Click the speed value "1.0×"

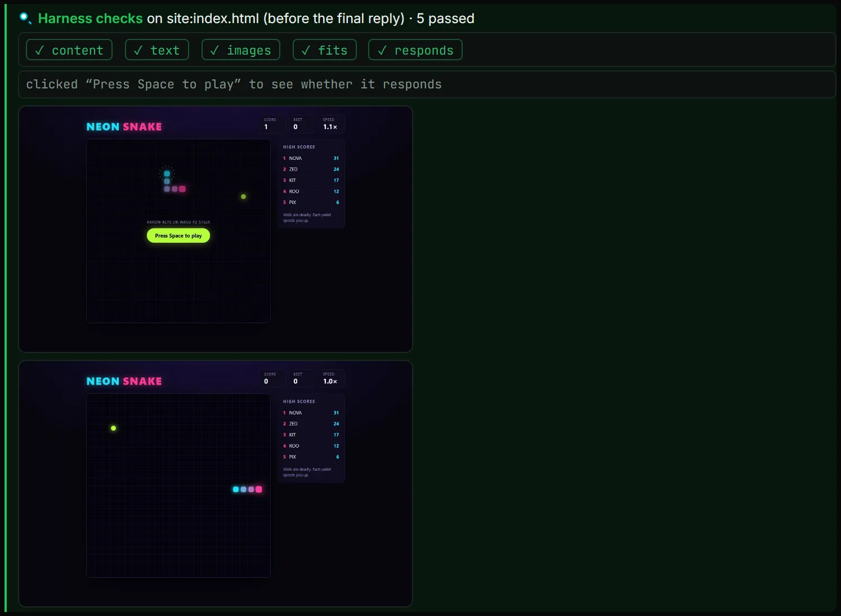330,382
